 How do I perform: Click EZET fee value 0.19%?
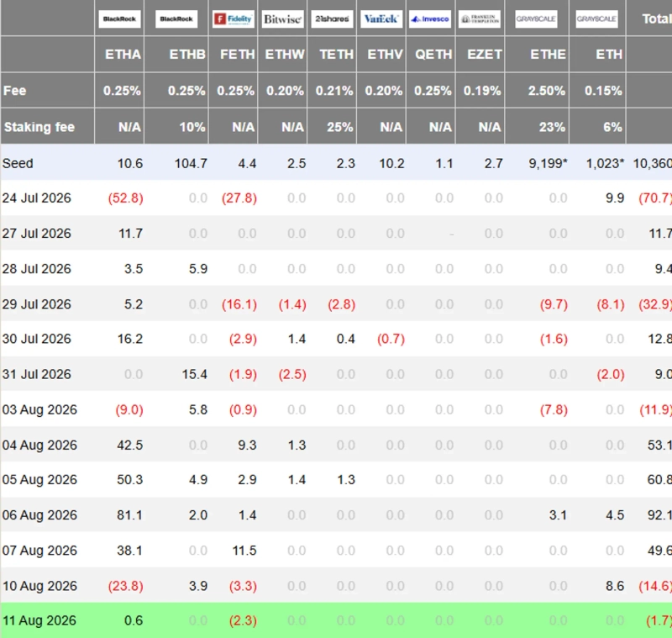pos(482,91)
